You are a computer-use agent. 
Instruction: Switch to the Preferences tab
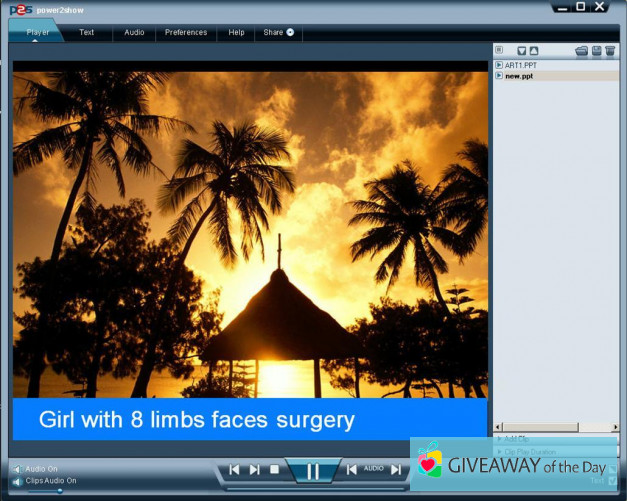tap(186, 32)
